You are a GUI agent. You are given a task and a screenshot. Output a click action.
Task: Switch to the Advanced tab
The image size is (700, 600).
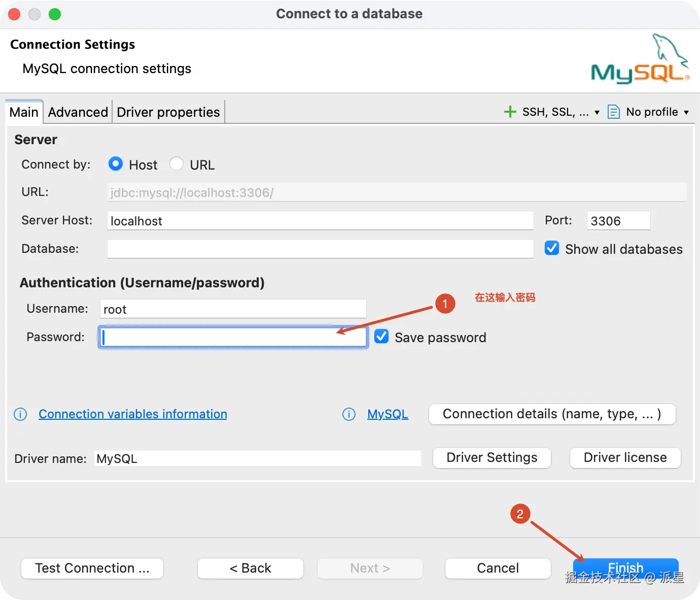pyautogui.click(x=78, y=112)
